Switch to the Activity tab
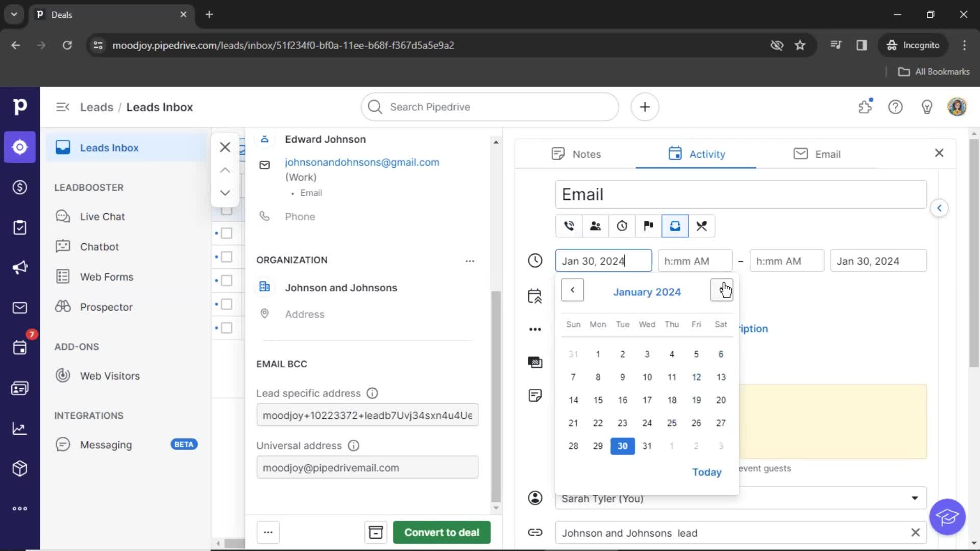This screenshot has width=980, height=551. pos(696,154)
